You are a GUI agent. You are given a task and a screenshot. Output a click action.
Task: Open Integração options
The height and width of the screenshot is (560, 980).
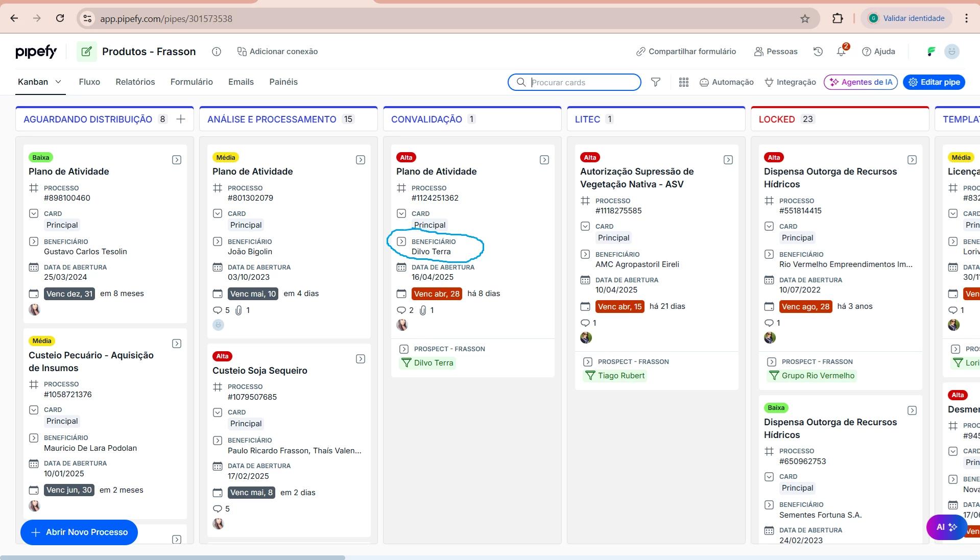click(790, 82)
